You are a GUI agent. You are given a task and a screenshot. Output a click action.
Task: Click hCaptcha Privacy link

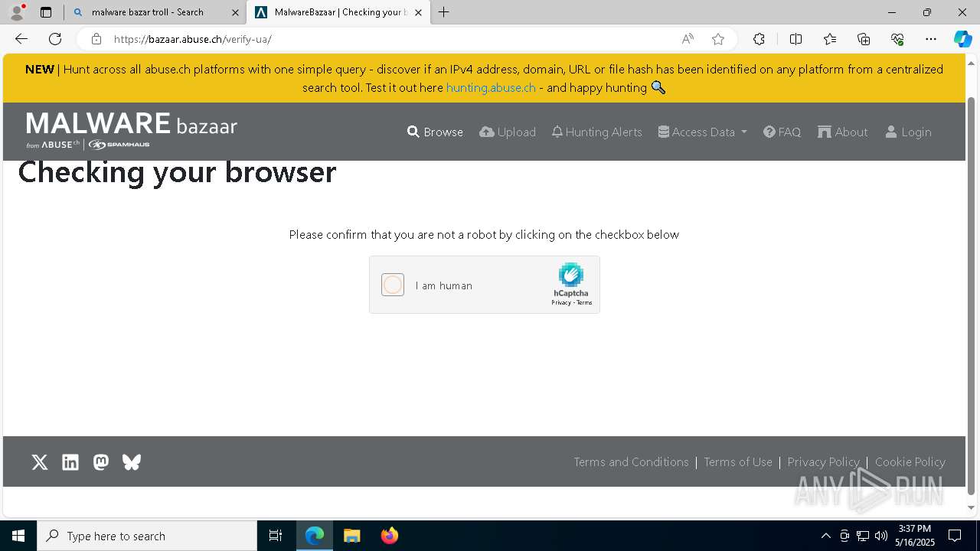tap(561, 302)
